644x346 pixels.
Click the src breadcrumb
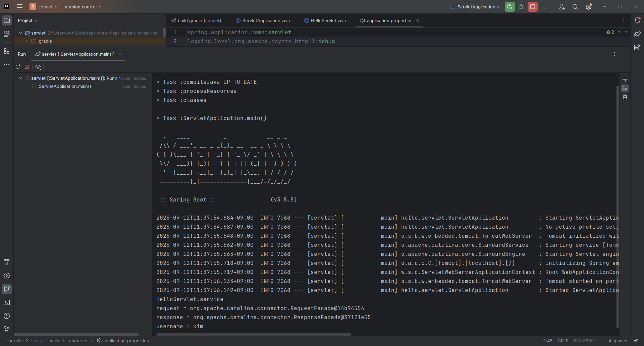[35, 341]
